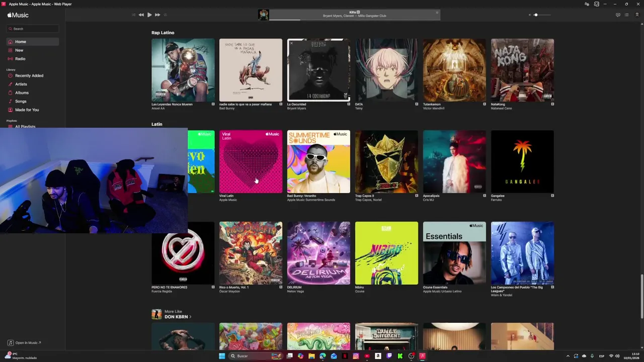Open Kick app from taskbar
The width and height of the screenshot is (644, 362).
tap(400, 356)
